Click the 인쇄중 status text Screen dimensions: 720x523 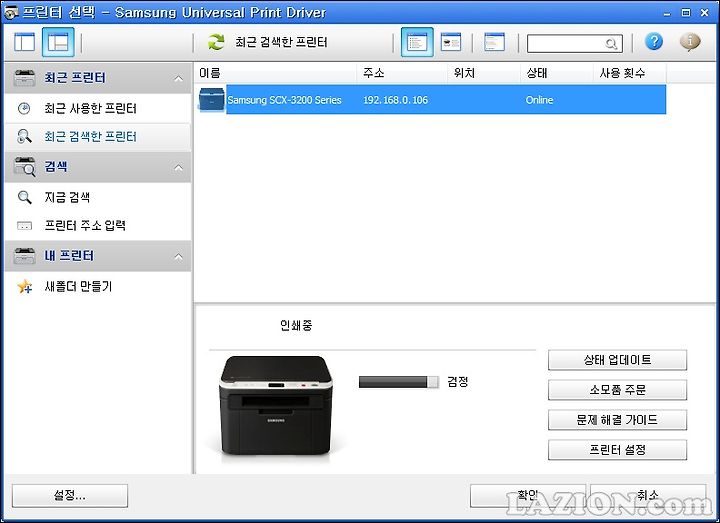click(296, 326)
